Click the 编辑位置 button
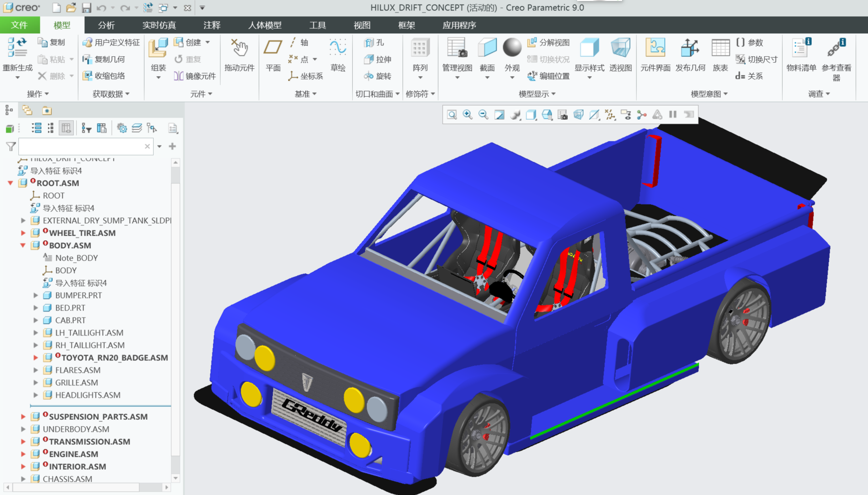The image size is (868, 495). point(548,76)
